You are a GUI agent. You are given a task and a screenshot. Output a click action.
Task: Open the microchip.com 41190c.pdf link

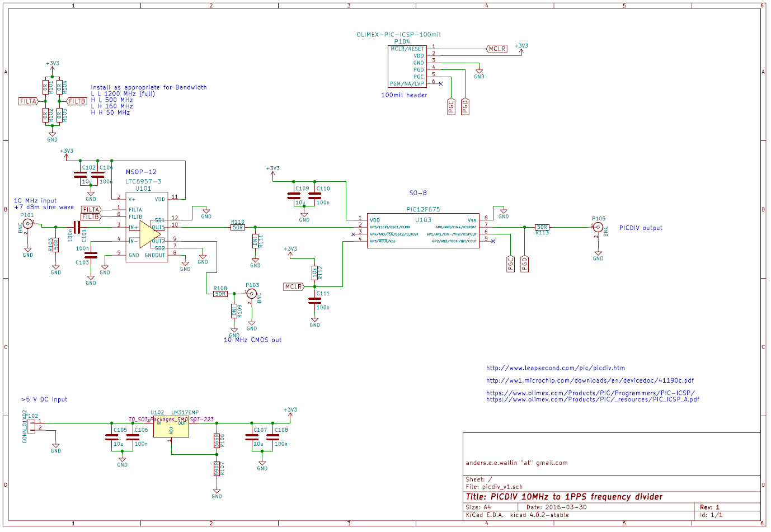[x=590, y=380]
